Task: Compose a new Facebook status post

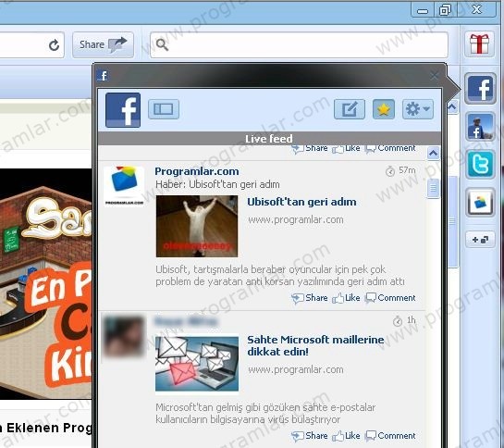Action: click(350, 109)
